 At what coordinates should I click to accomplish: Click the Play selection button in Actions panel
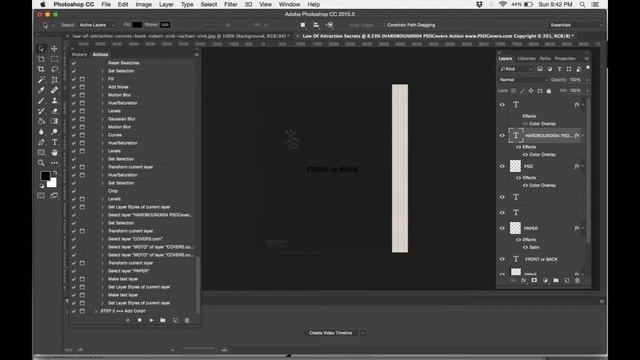(151, 320)
